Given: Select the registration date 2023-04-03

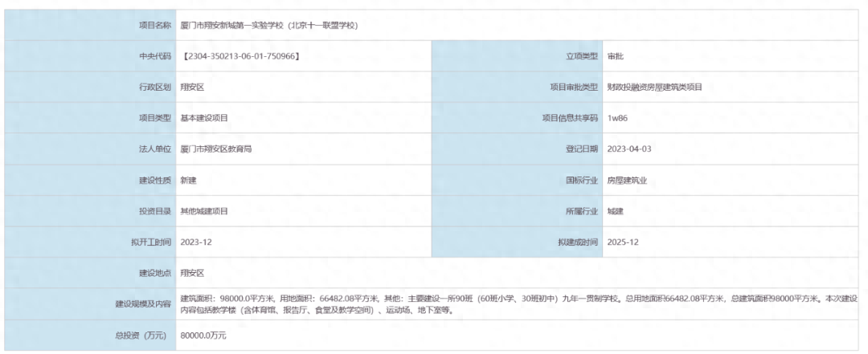Looking at the screenshot, I should [x=628, y=149].
